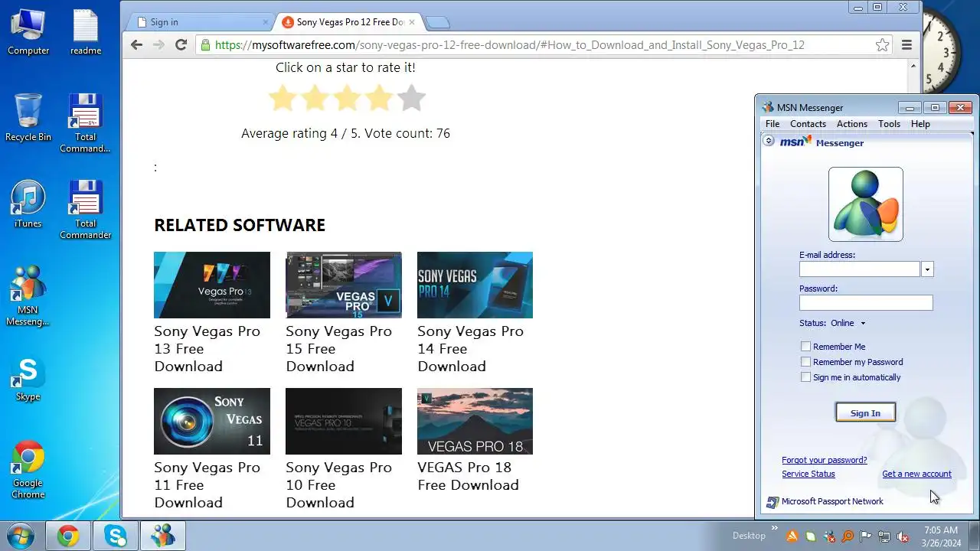
Task: Click the green lime tray icon
Action: click(811, 536)
